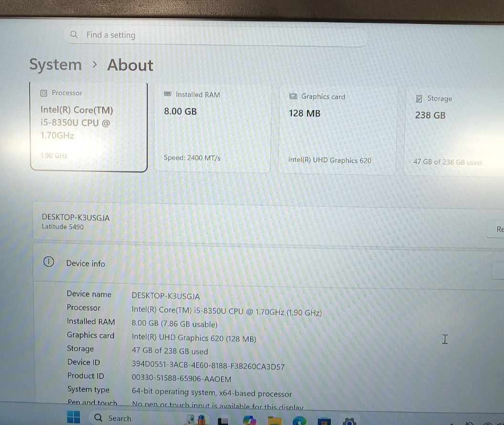Open the Windows Start menu
Viewport: 504px width, 425px height.
click(73, 417)
